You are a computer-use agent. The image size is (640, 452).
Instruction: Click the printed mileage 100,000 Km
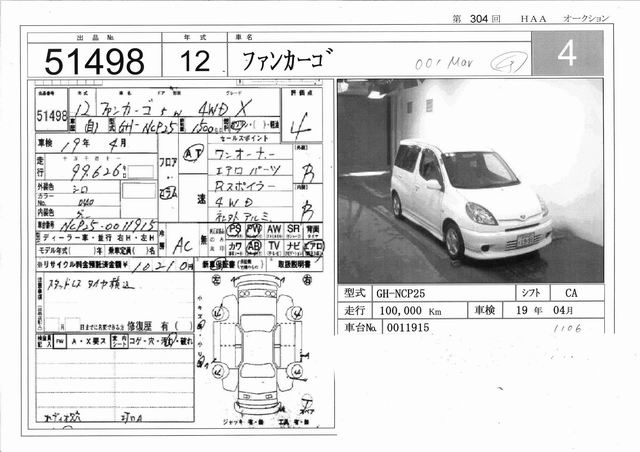click(410, 311)
